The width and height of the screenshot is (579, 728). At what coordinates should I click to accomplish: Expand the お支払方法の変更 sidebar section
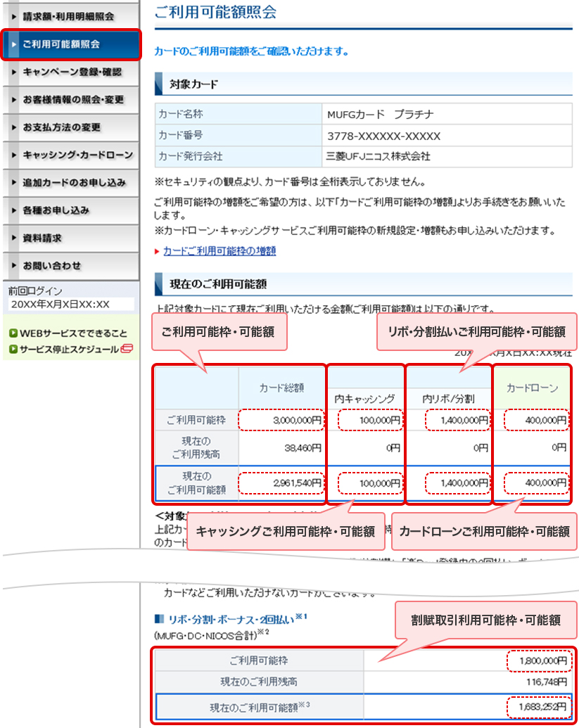point(62,127)
